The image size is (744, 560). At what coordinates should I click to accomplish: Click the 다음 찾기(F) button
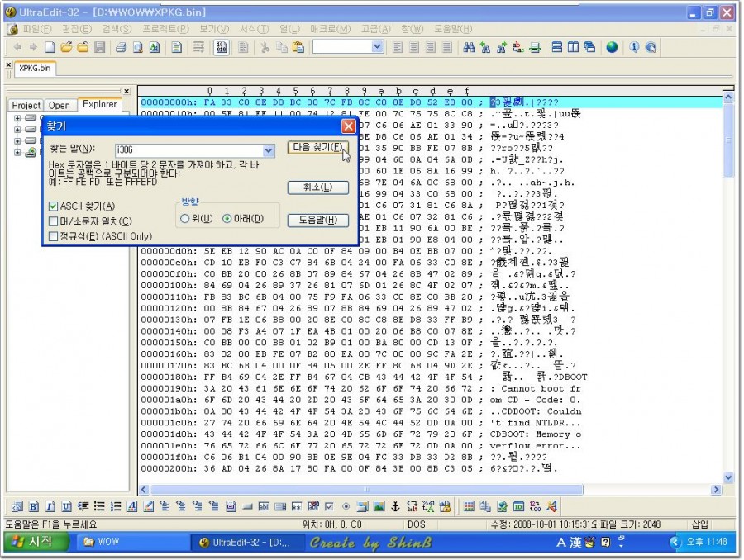(318, 148)
